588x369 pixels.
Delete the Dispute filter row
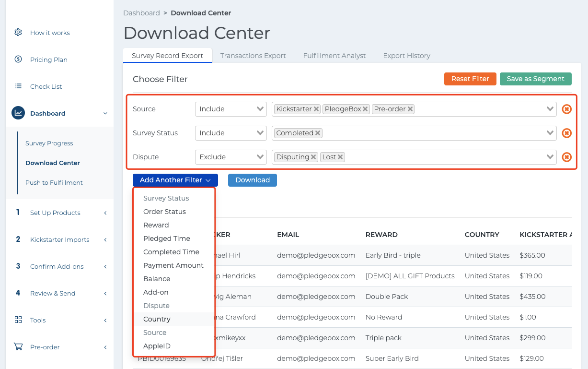566,157
